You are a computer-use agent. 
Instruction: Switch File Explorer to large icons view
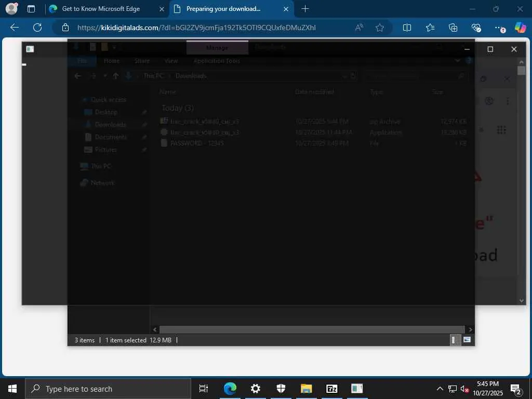[467, 340]
